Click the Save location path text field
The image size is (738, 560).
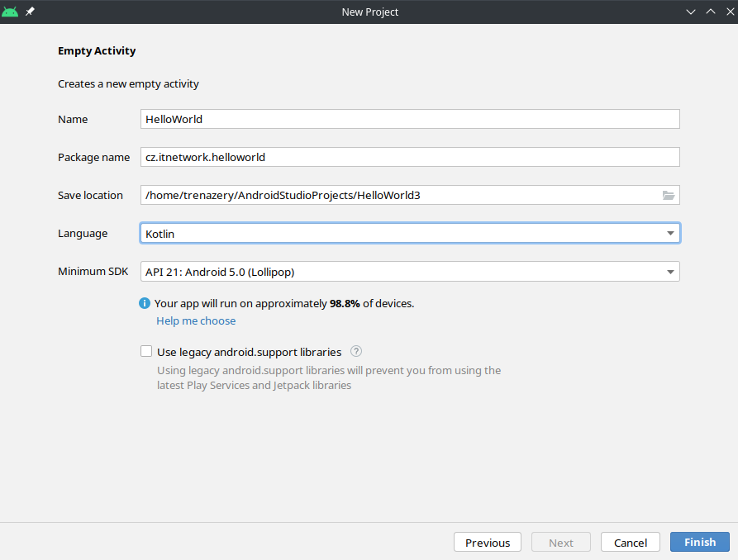coord(397,196)
